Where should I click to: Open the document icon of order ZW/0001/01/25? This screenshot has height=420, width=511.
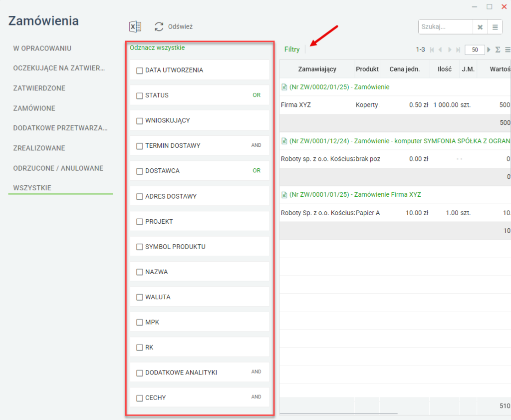(284, 195)
